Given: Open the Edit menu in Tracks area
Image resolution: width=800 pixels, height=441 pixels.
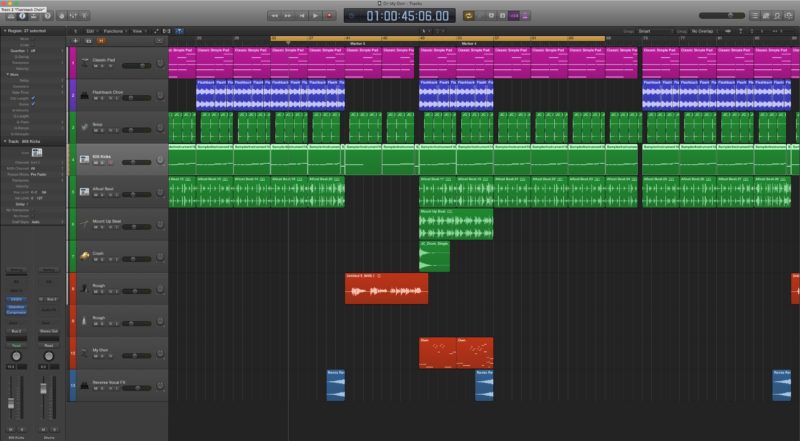Looking at the screenshot, I should pyautogui.click(x=90, y=31).
